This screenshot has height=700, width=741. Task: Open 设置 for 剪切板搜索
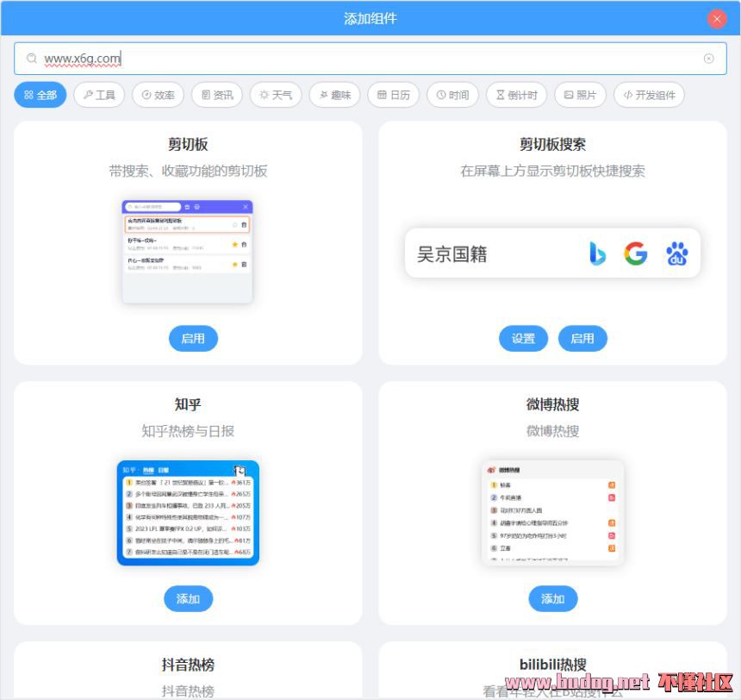click(523, 339)
